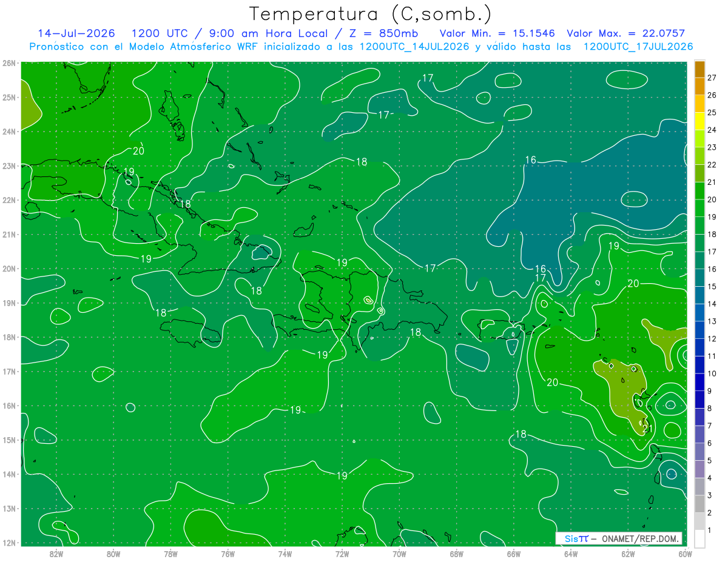Click the '1200 UTC' time in header
This screenshot has height=562, width=728.
tap(161, 33)
